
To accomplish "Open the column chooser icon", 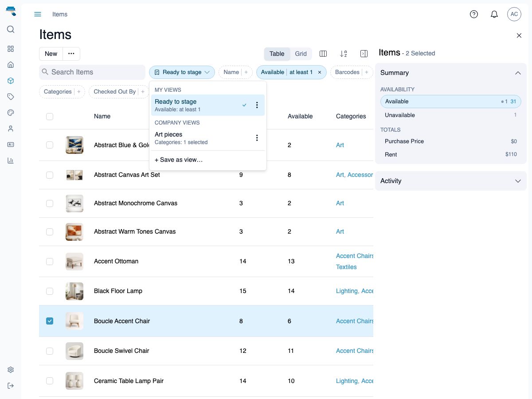I will click(x=323, y=54).
